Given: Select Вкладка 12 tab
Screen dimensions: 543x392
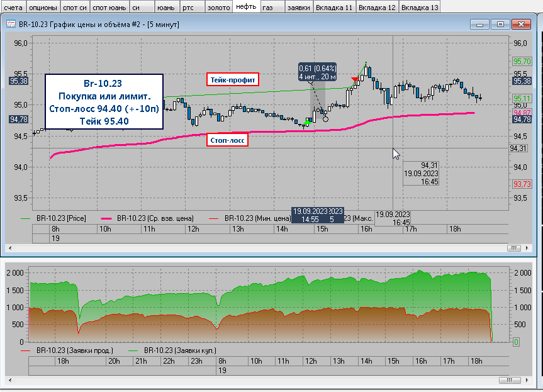Looking at the screenshot, I should coord(377,7).
